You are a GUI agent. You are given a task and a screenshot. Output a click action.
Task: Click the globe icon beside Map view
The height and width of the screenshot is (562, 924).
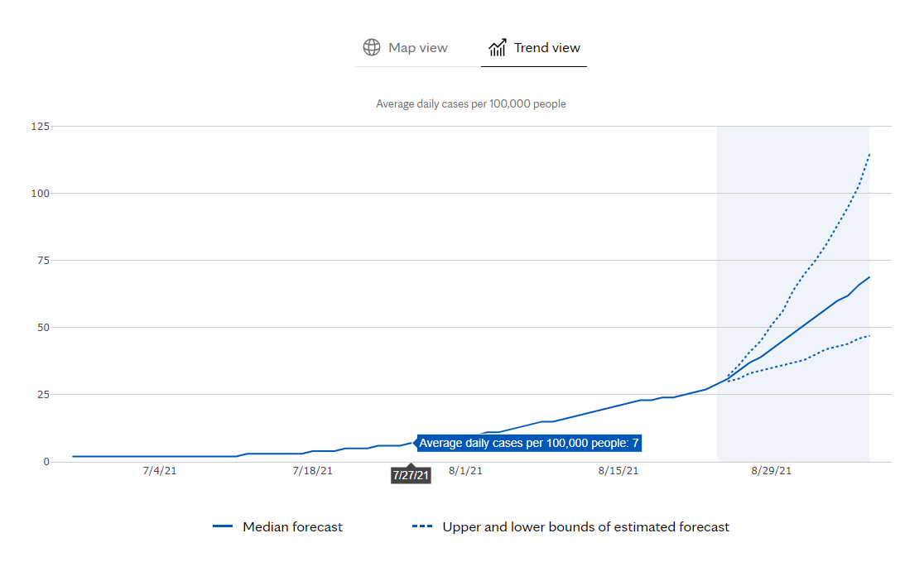[372, 47]
